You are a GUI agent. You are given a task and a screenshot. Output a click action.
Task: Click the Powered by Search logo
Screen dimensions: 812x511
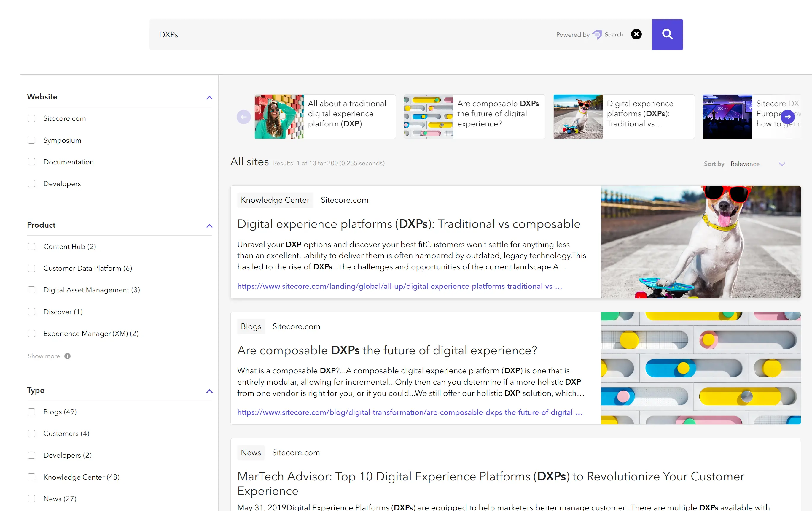coord(590,34)
